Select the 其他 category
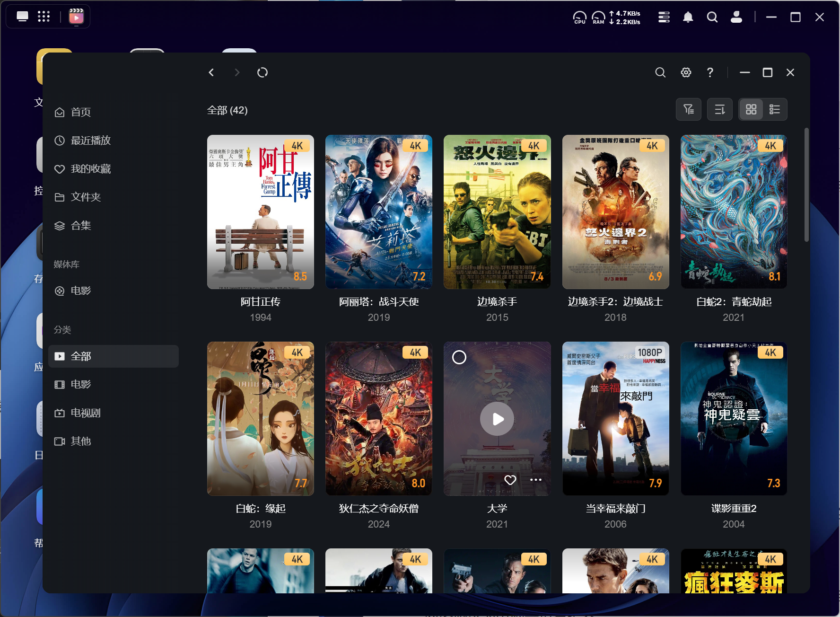The image size is (840, 617). (114, 441)
